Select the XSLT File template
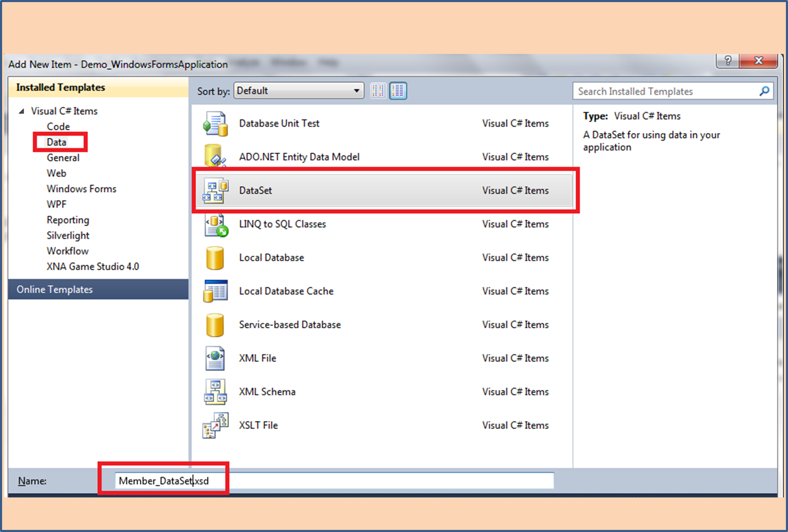Screen dimensions: 788x532 click(x=258, y=425)
